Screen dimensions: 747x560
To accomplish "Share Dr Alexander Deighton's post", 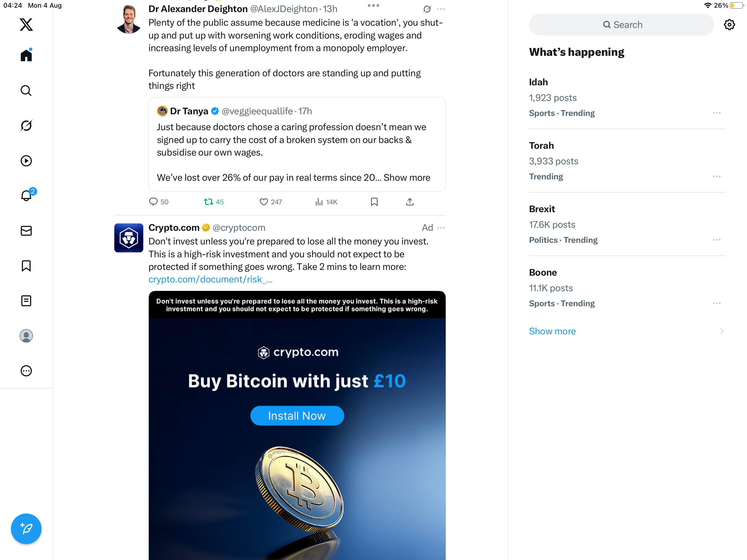I will (410, 202).
